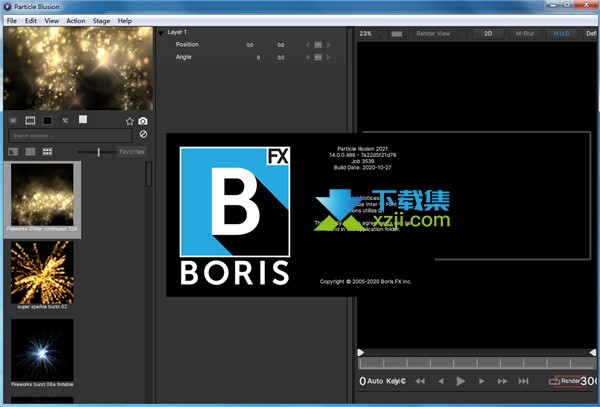
Task: Click the rewind button in playback controls
Action: (420, 381)
